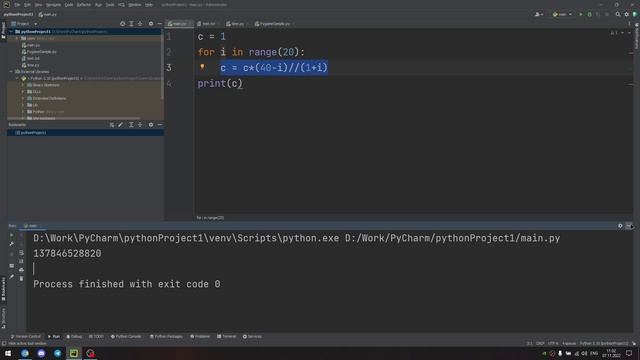640x360 pixels.
Task: Click locate-file target icon in Project panel header
Action: [122, 24]
